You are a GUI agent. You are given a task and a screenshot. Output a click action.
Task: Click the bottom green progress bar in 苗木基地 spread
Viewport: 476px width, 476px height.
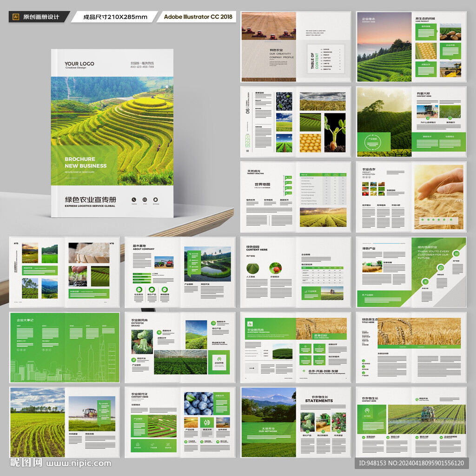[142, 282]
